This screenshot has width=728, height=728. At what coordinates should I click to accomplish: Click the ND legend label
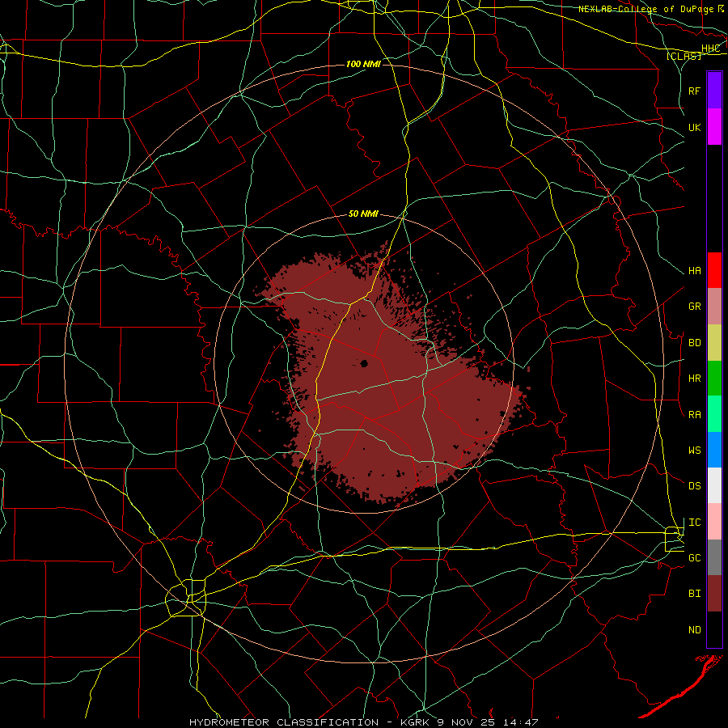[x=694, y=630]
